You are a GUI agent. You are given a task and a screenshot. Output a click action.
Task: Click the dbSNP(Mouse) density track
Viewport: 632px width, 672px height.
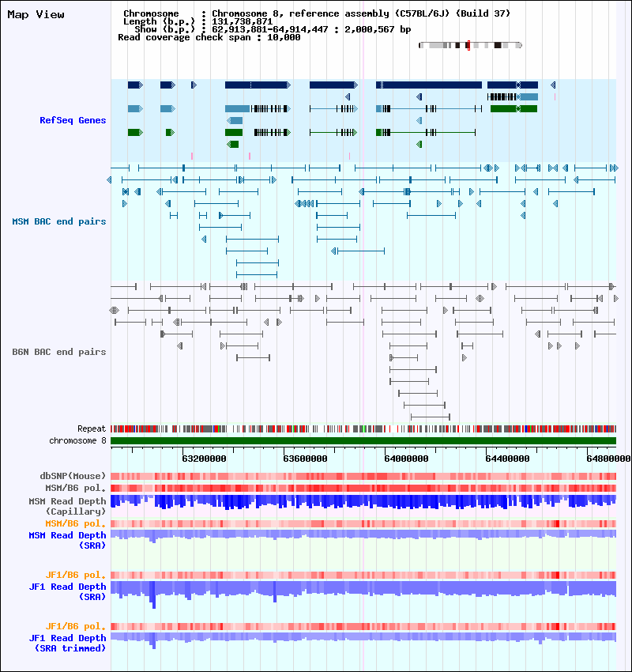(x=363, y=476)
